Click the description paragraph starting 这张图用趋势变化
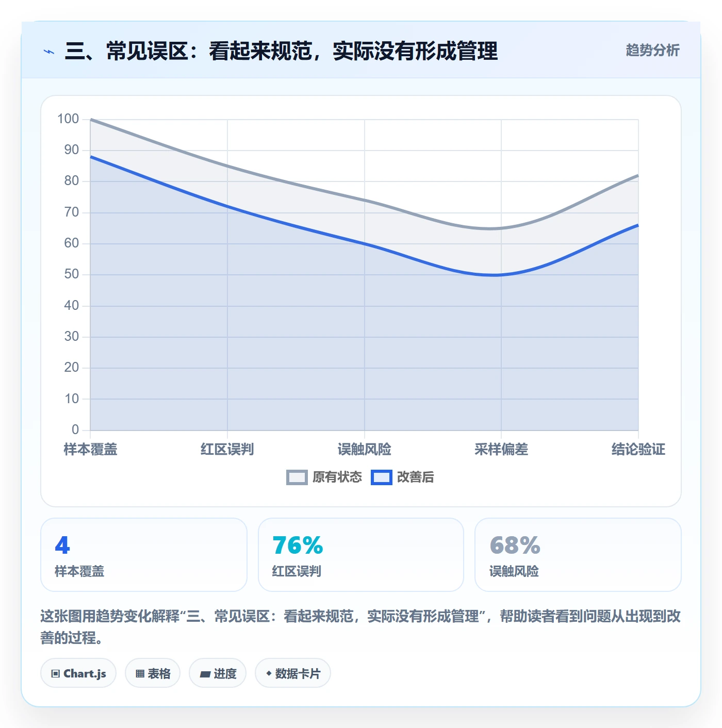Viewport: 722px width, 728px height. coord(360,627)
